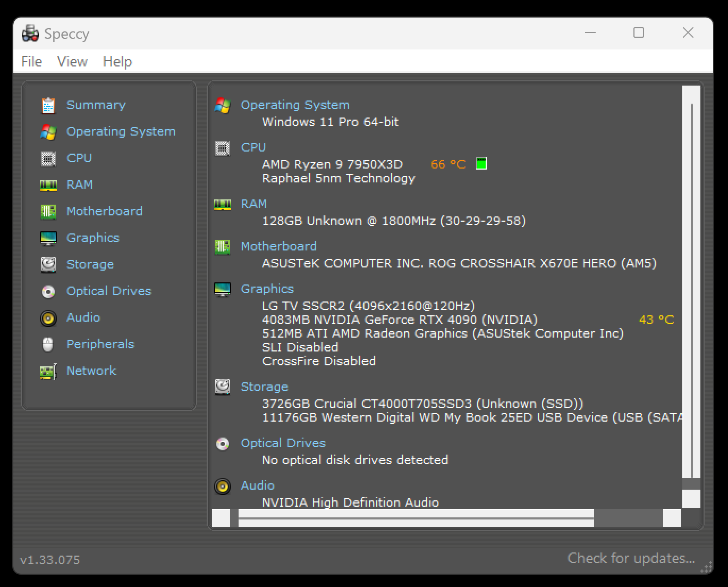
Task: Click the Western Digital WD My Book line
Action: [x=472, y=417]
